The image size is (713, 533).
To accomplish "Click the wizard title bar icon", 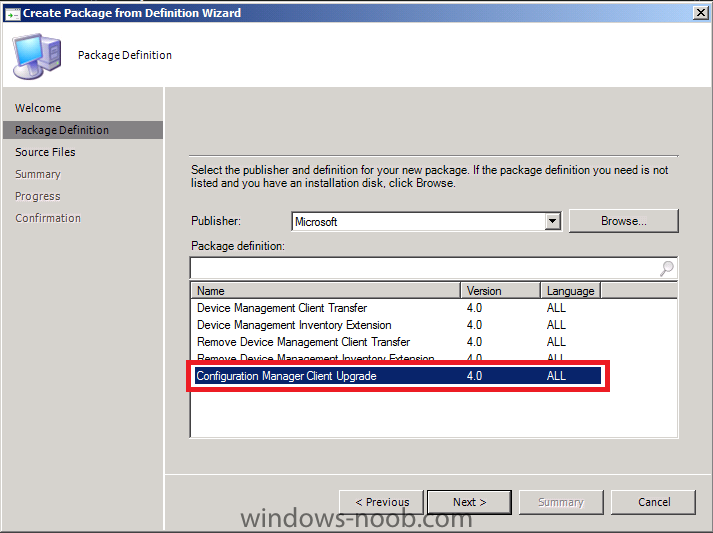I will pos(12,14).
